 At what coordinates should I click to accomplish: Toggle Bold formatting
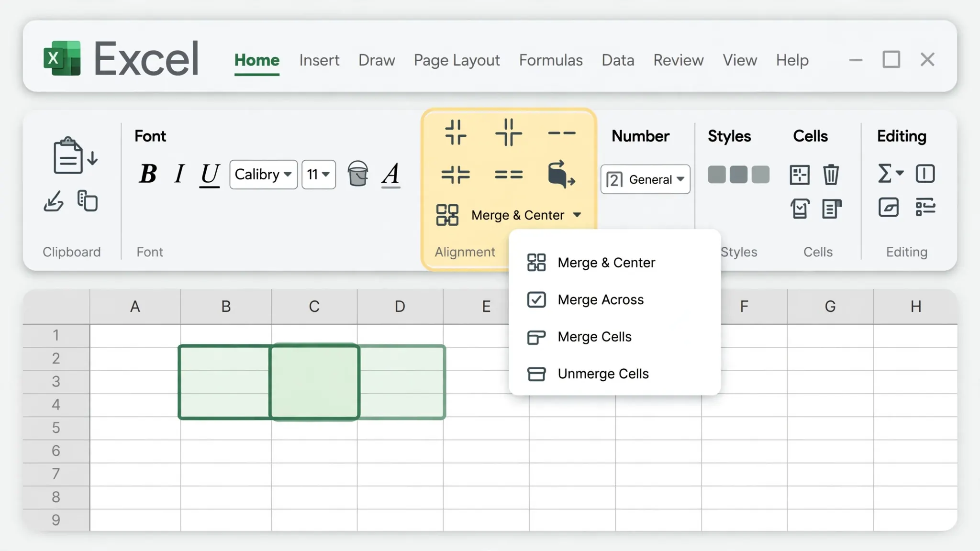[148, 174]
